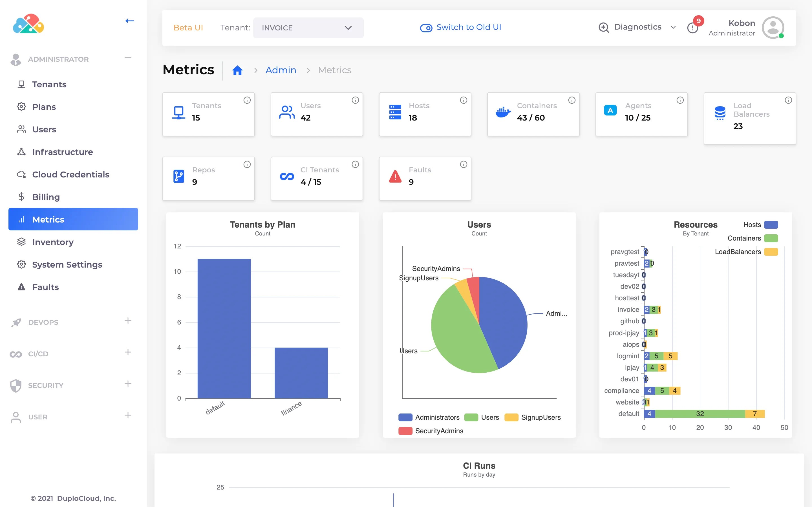Open the faults alert notification icon
This screenshot has height=507, width=812.
click(x=693, y=28)
